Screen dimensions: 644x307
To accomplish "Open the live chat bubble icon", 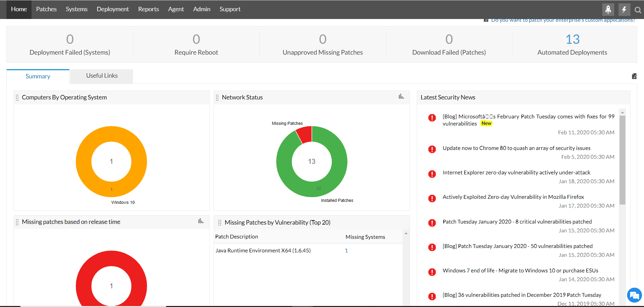I will coord(634,295).
